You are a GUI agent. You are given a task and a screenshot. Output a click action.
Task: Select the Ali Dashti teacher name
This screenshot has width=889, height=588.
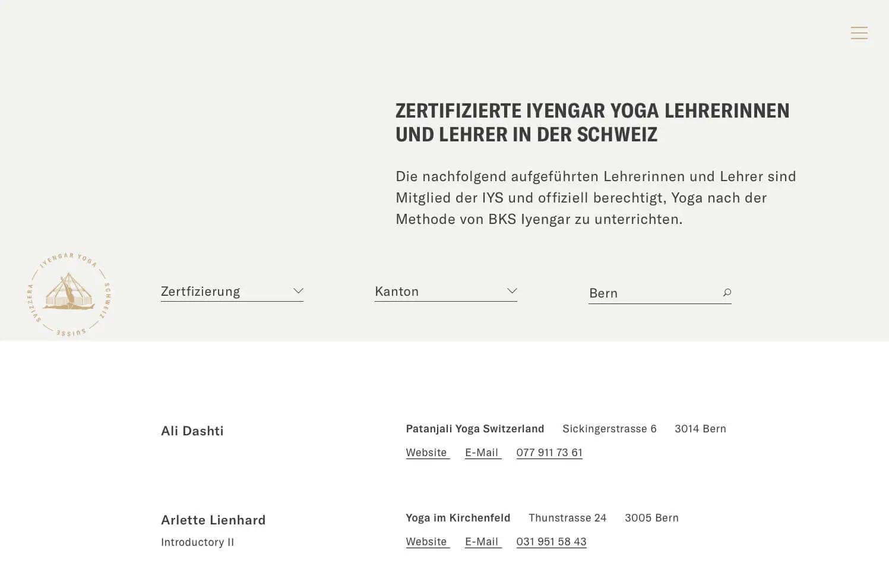point(192,431)
